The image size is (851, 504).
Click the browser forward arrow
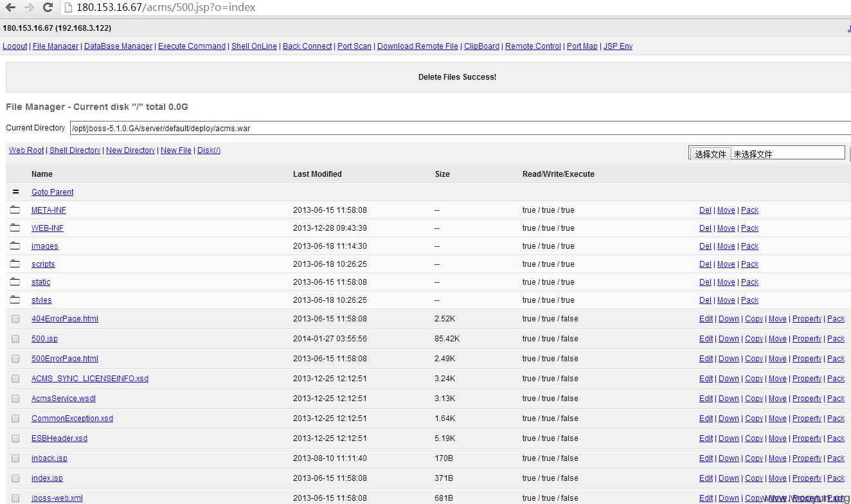(29, 8)
